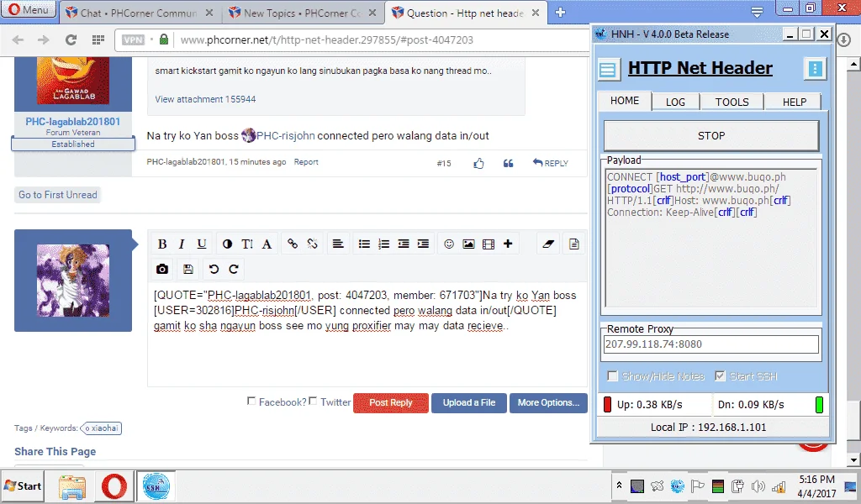Undo the last edit in the editor
The image size is (861, 504).
(214, 269)
